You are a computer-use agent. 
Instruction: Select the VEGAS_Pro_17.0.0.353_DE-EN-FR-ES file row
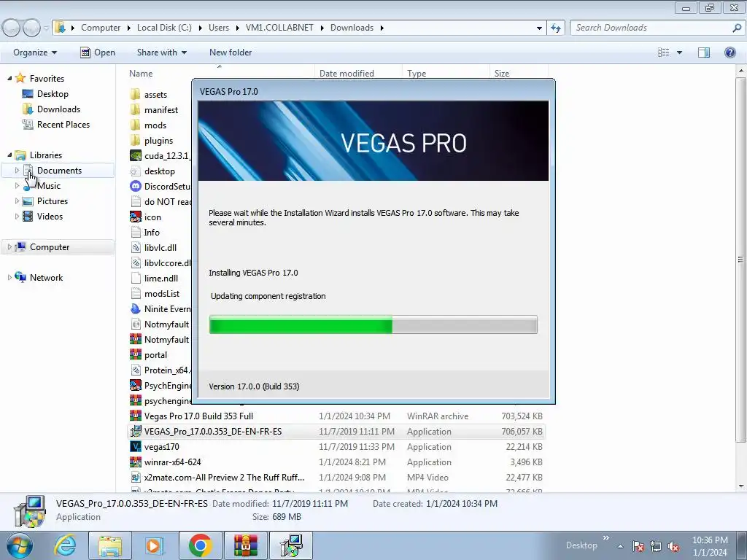tap(336, 432)
